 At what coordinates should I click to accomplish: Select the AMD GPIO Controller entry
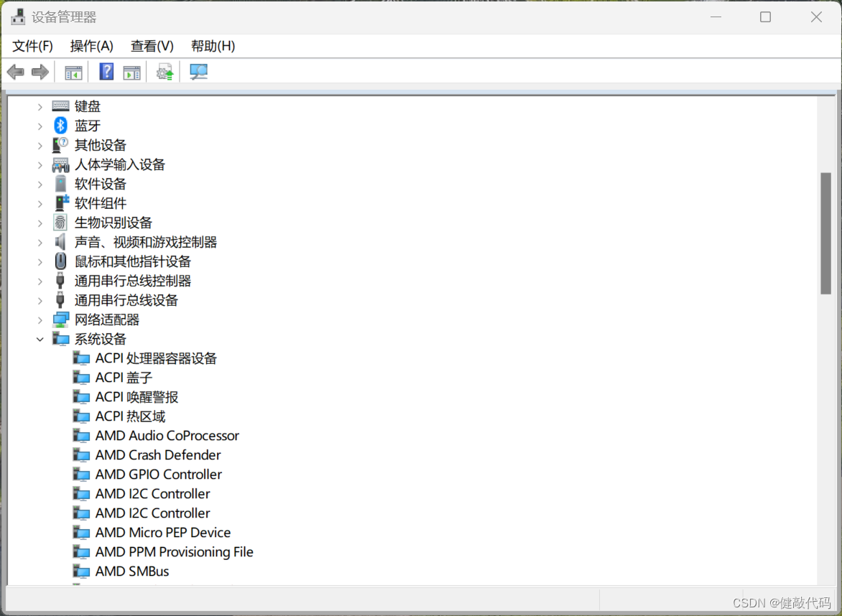(x=158, y=474)
